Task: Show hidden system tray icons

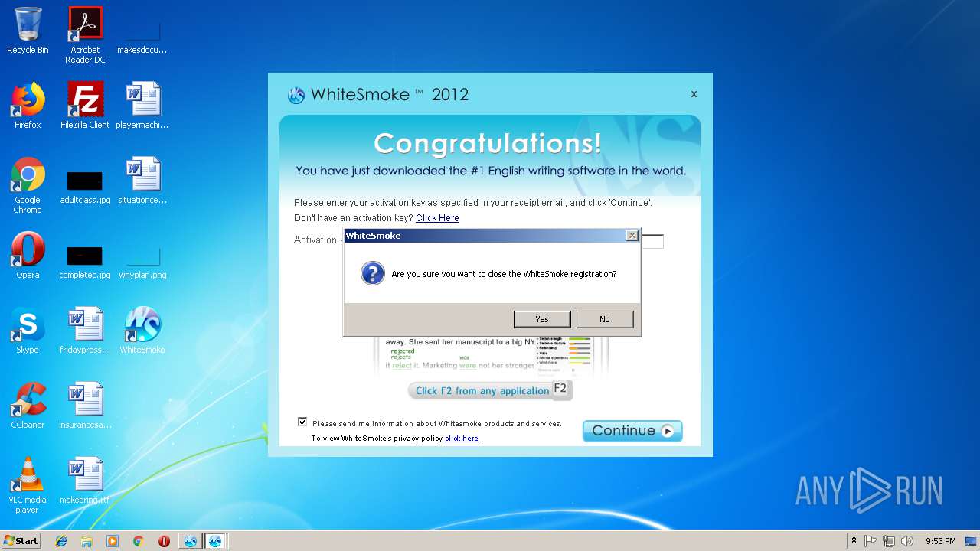Action: click(854, 541)
